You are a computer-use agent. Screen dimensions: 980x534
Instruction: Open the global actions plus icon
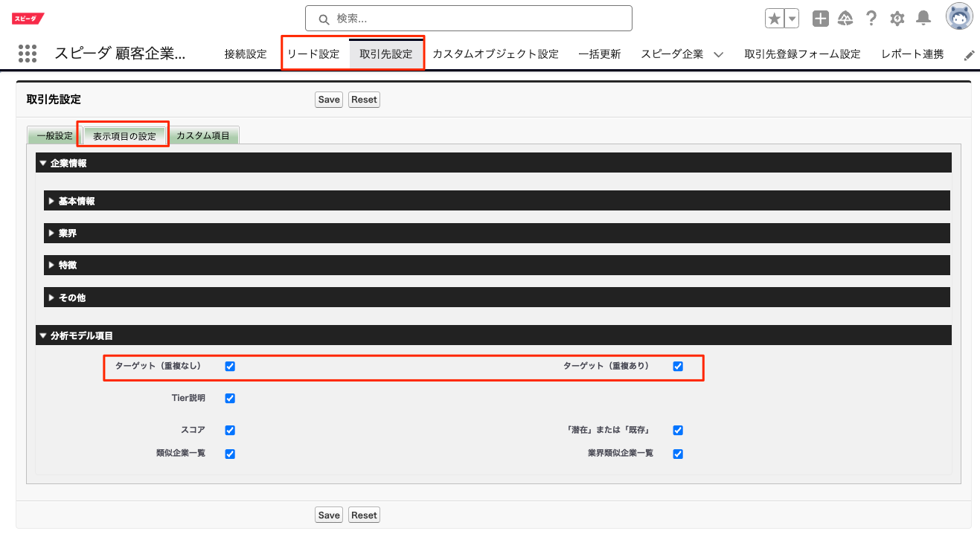pos(820,19)
